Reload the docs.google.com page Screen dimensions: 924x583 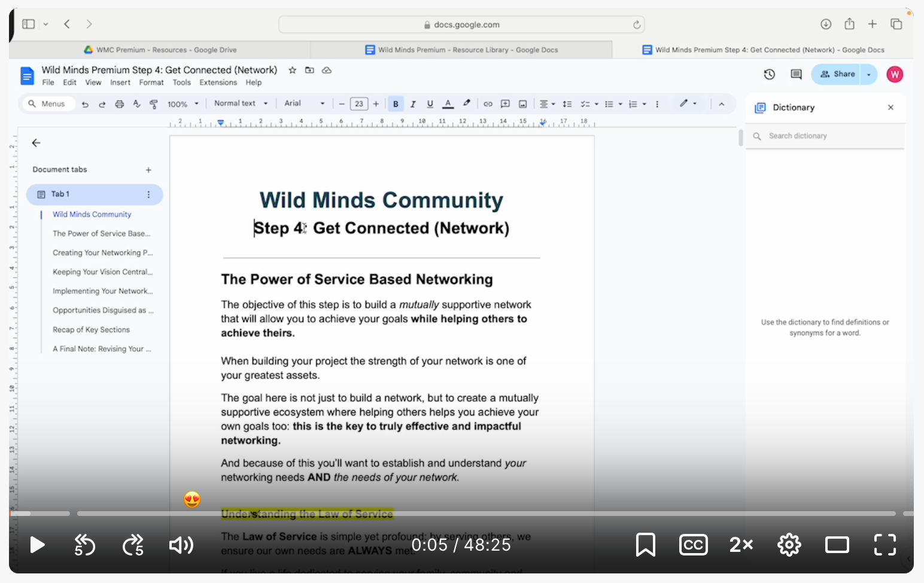click(637, 25)
